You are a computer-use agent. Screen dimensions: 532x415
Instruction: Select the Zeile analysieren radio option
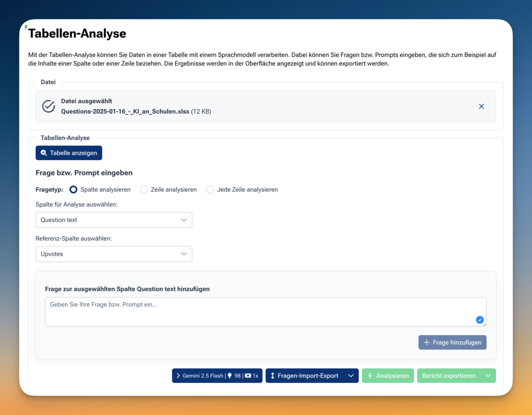[144, 189]
